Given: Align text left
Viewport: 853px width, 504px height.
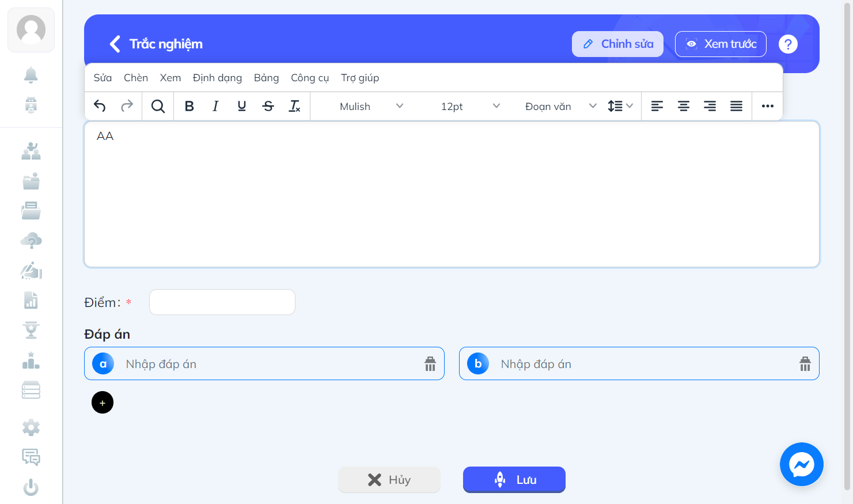Looking at the screenshot, I should [657, 106].
